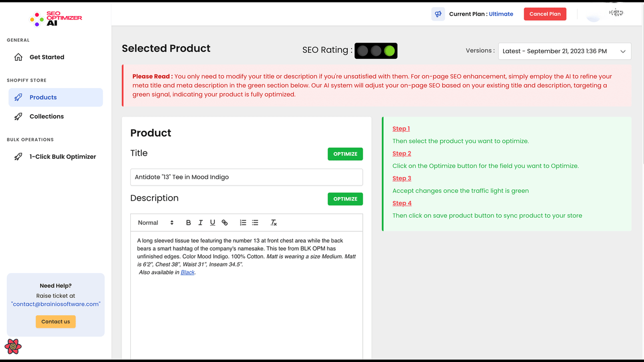Create a bulleted list in the description
Image resolution: width=644 pixels, height=362 pixels.
click(255, 222)
